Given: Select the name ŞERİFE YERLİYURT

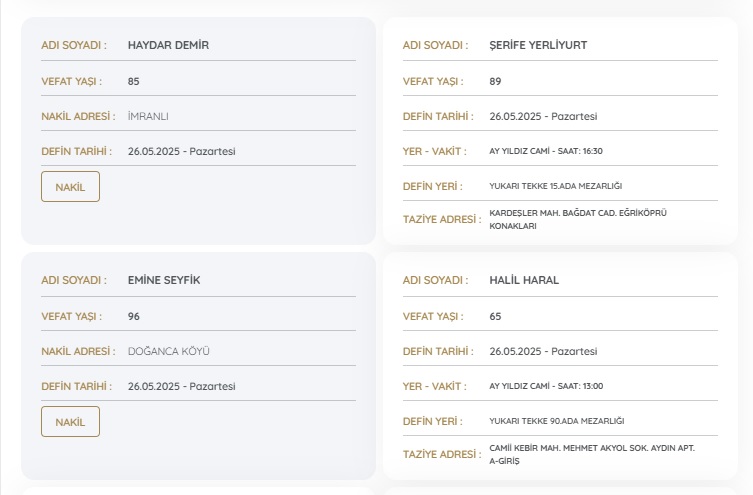Looking at the screenshot, I should 538,45.
